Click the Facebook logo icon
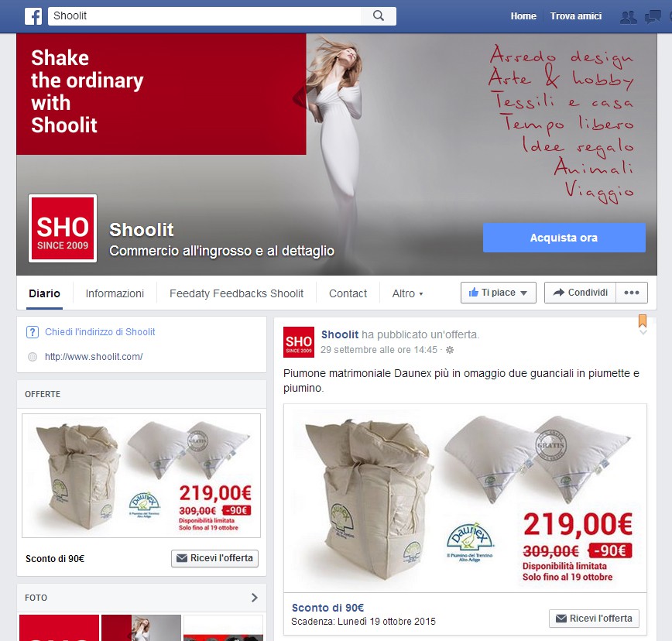Viewport: 672px width, 641px height. 33,16
